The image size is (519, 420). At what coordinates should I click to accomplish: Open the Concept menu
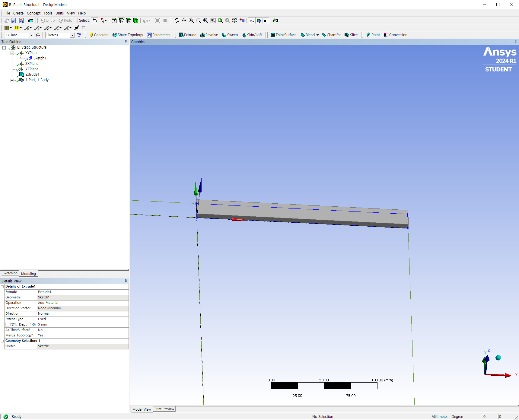[x=33, y=13]
